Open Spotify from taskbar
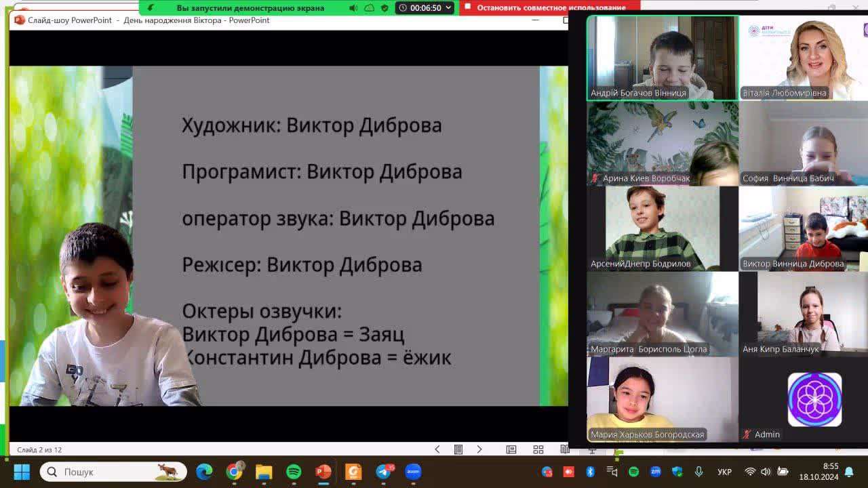This screenshot has width=868, height=488. click(x=294, y=472)
